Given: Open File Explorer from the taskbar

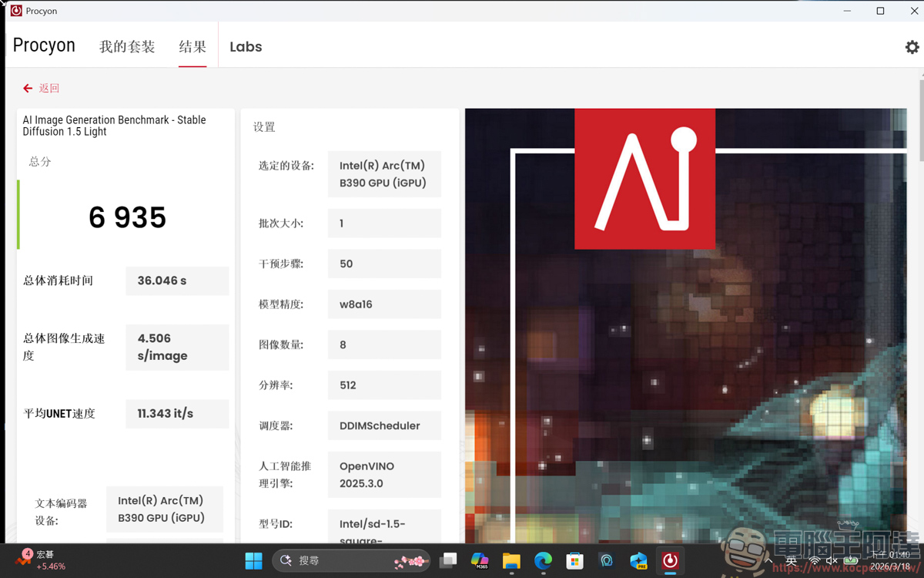Looking at the screenshot, I should click(x=511, y=560).
